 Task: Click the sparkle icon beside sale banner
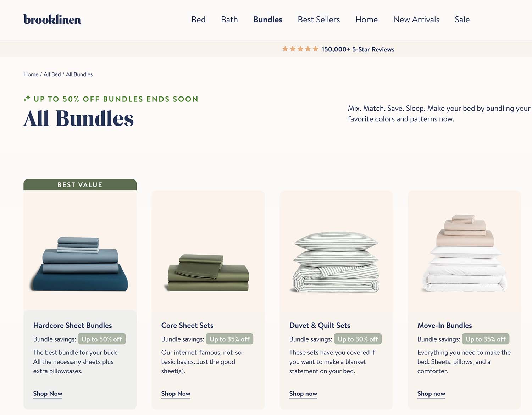(27, 98)
